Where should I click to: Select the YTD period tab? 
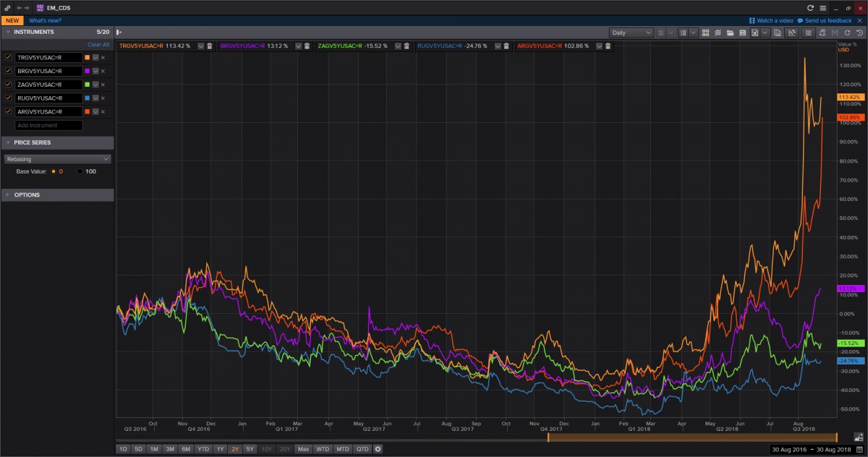tap(203, 449)
